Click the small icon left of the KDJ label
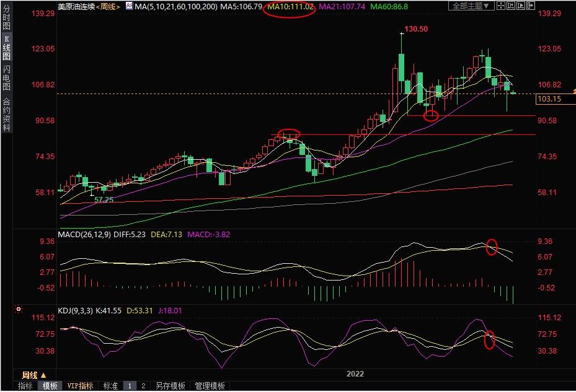The height and width of the screenshot is (392, 576). pos(19,308)
